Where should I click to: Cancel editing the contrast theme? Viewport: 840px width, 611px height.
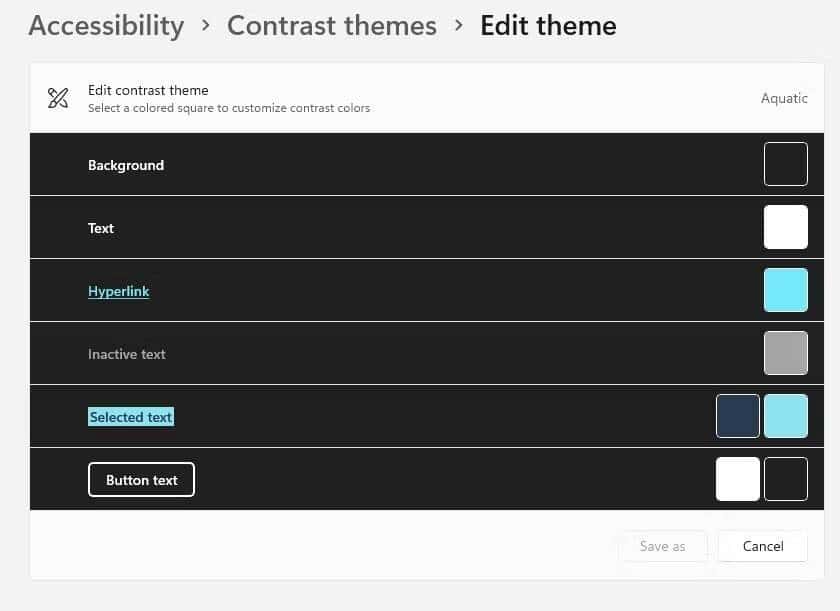click(x=762, y=546)
